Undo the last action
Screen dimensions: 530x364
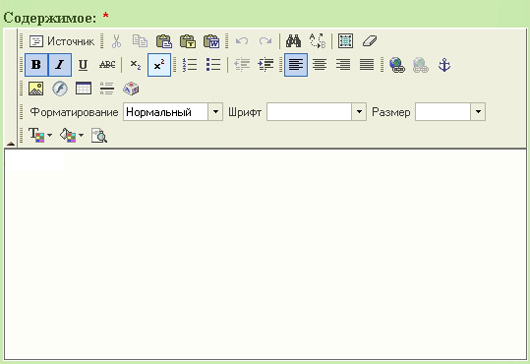[242, 41]
